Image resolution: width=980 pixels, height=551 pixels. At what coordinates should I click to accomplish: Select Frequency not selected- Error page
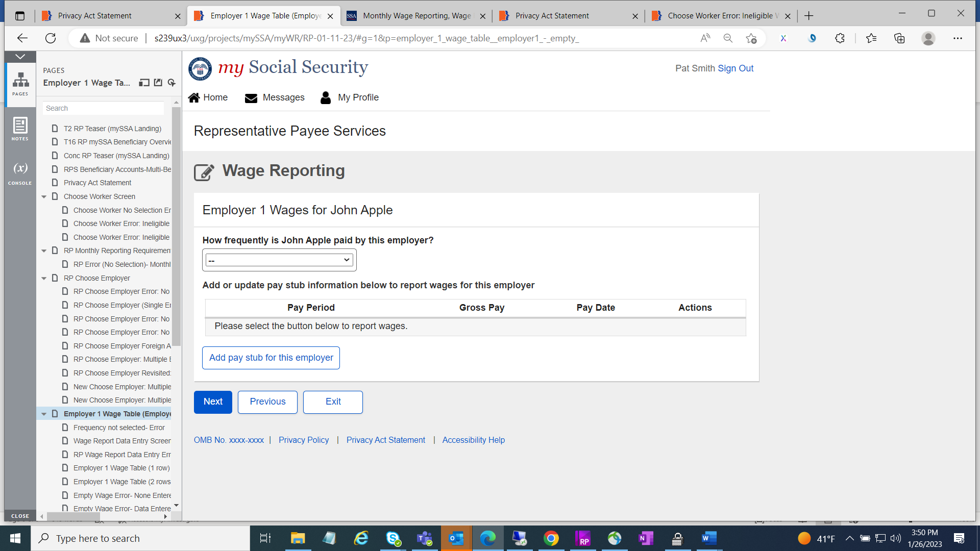click(118, 428)
